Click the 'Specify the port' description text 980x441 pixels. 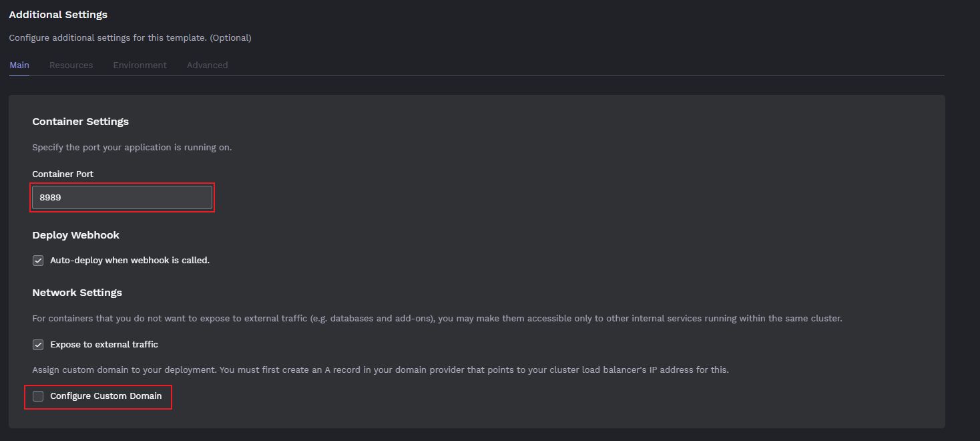tap(132, 148)
